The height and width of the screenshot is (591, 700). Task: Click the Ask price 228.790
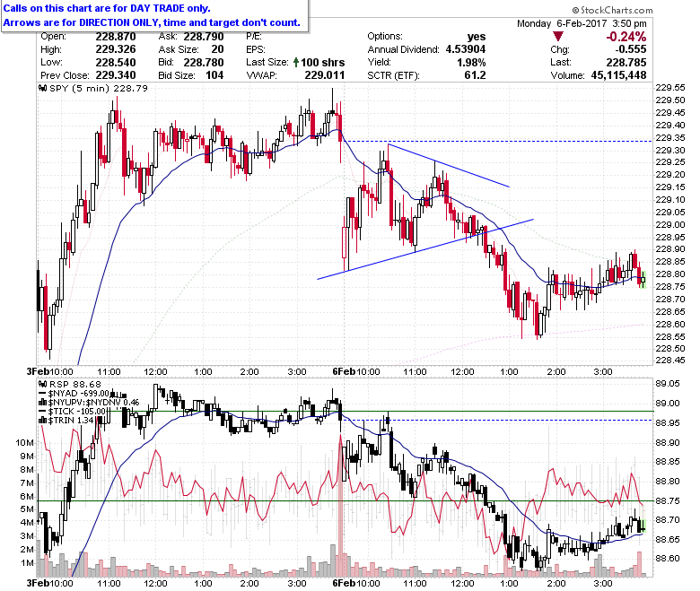[x=204, y=36]
